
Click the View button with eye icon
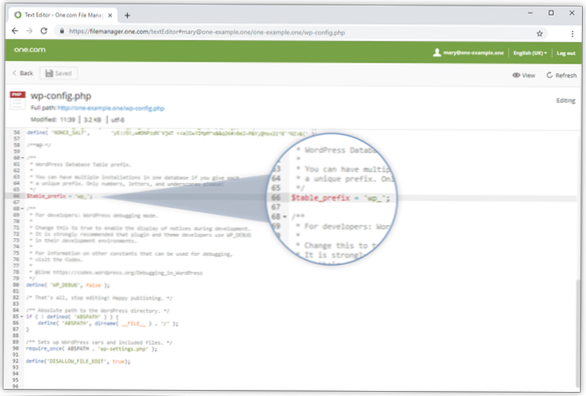(x=524, y=75)
